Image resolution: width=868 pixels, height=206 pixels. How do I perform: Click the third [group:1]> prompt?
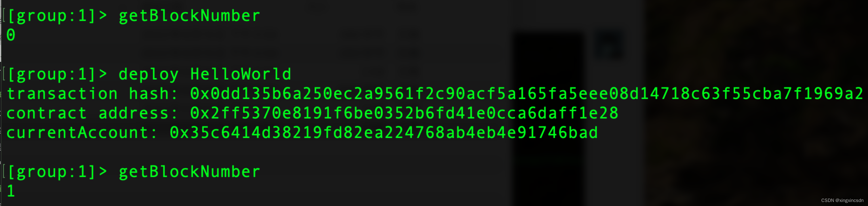point(57,172)
